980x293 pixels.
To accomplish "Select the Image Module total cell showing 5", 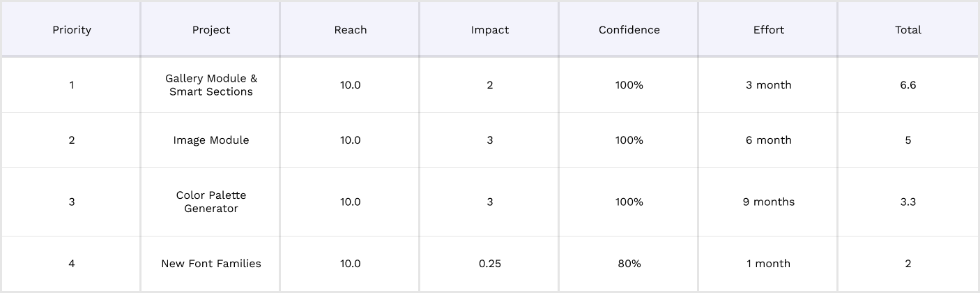I will [908, 140].
